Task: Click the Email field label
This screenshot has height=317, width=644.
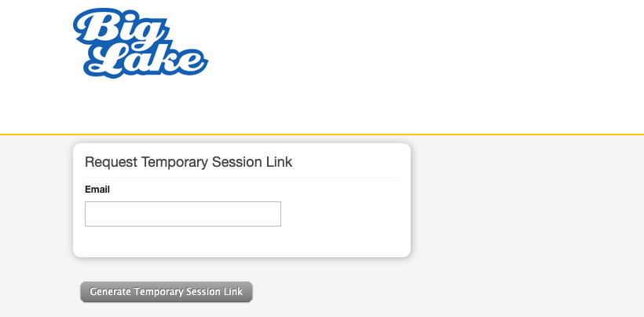Action: click(97, 190)
